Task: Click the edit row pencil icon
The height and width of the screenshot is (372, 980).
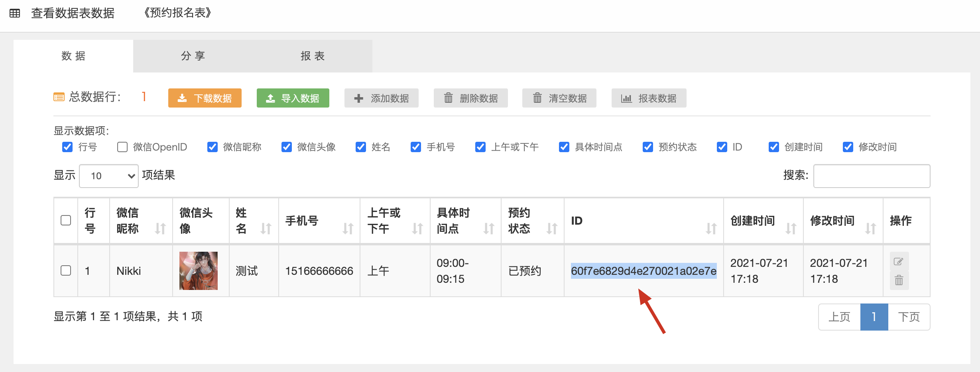Action: 898,261
